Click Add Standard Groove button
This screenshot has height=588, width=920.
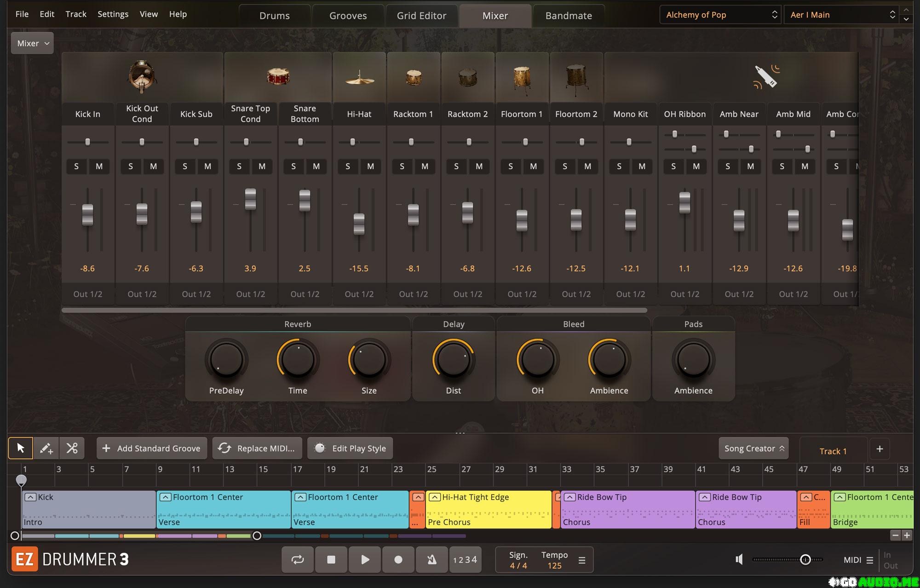[x=152, y=448]
